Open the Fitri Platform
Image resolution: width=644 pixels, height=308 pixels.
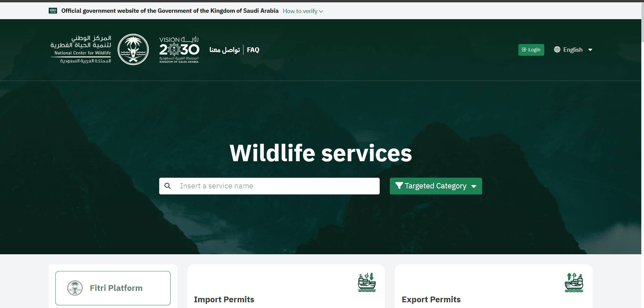(112, 288)
